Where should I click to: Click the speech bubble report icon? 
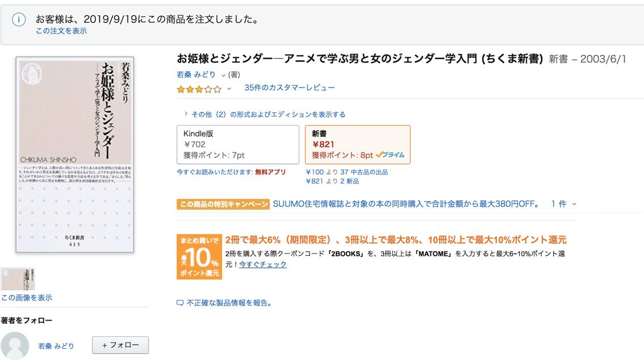[180, 303]
